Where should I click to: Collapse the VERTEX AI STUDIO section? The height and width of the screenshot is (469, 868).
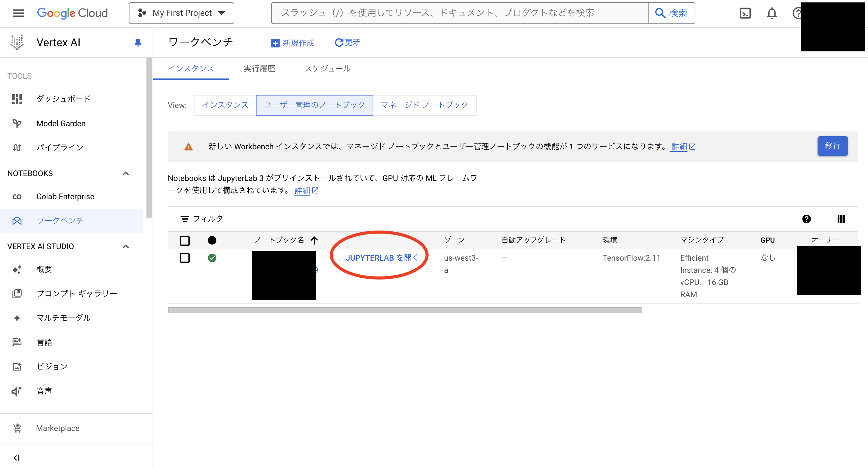point(126,246)
